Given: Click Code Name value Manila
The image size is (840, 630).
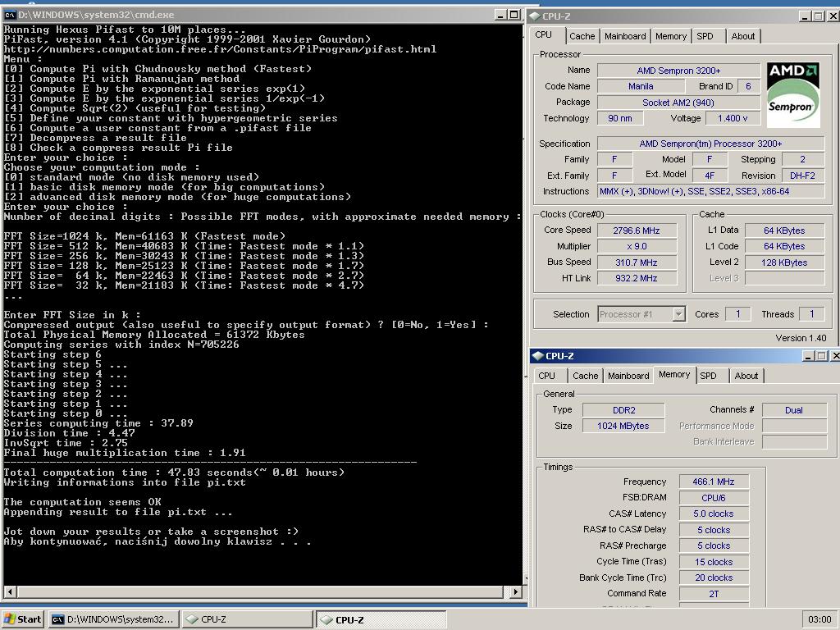Looking at the screenshot, I should [x=641, y=86].
